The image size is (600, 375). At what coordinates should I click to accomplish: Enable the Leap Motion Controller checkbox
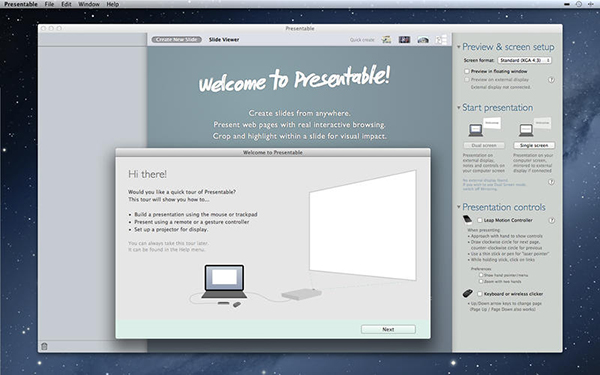coord(479,220)
